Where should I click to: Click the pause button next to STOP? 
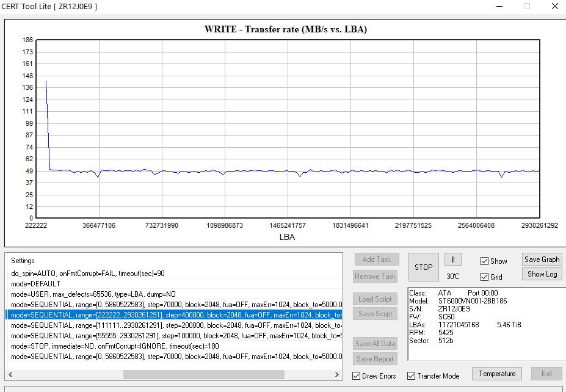point(452,260)
